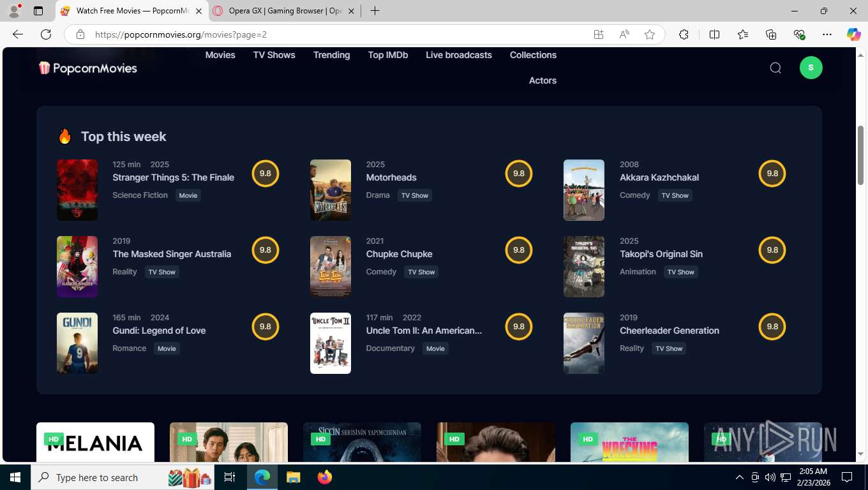This screenshot has height=490, width=868.
Task: Open Split screen icon
Action: pos(714,34)
